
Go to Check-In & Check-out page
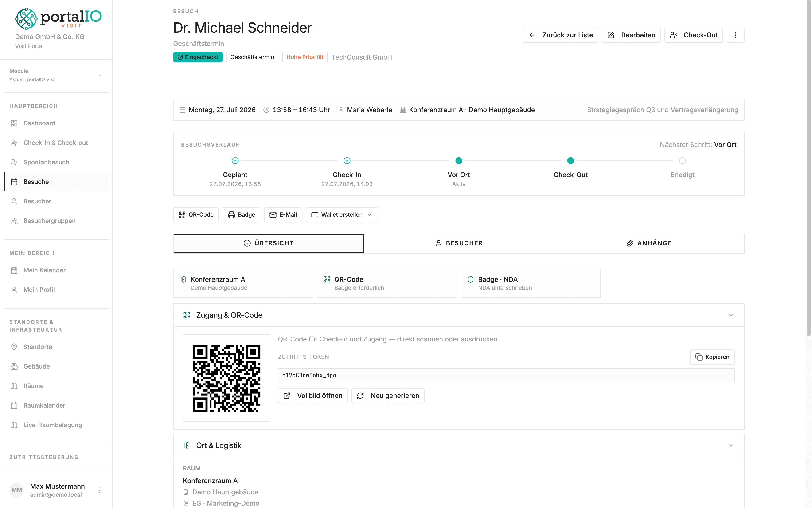(x=56, y=143)
